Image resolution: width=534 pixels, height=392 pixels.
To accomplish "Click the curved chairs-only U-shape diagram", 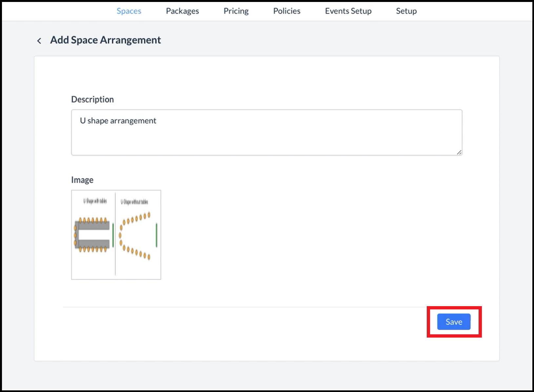I will point(135,236).
